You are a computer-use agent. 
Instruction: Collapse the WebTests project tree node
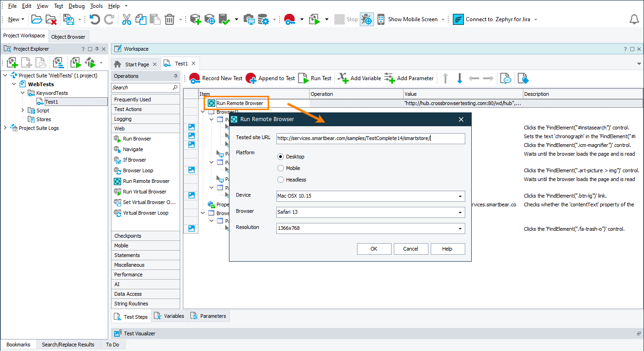click(13, 84)
